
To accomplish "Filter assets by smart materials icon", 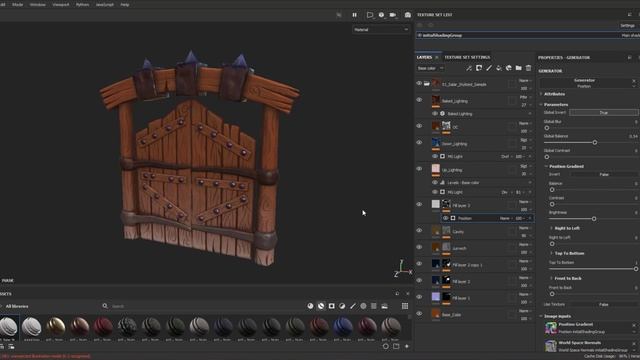I will [321, 306].
